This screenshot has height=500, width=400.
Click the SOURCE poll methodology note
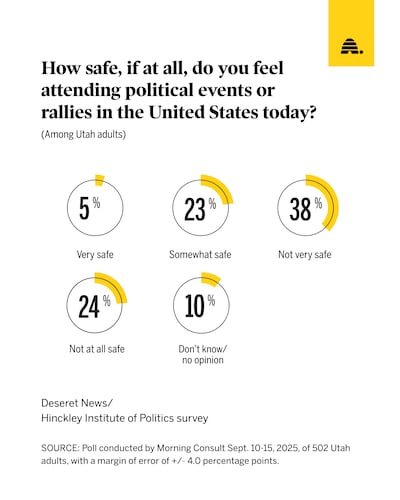[196, 454]
